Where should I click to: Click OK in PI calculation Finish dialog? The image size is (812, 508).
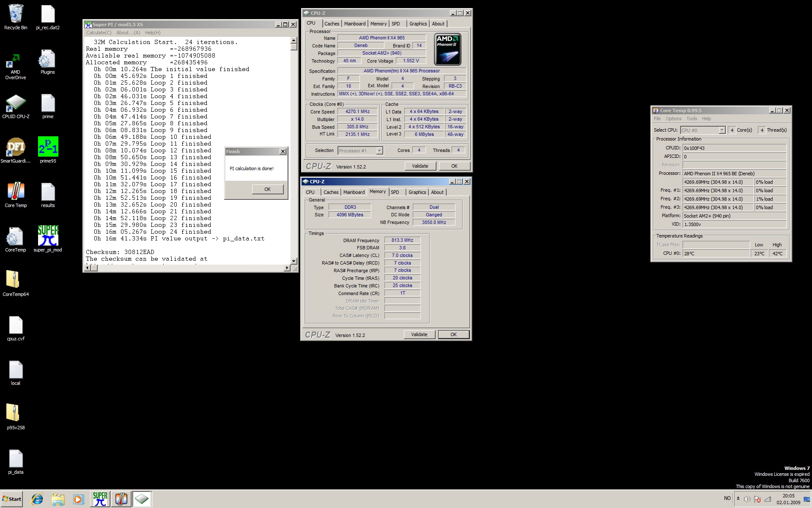point(268,189)
